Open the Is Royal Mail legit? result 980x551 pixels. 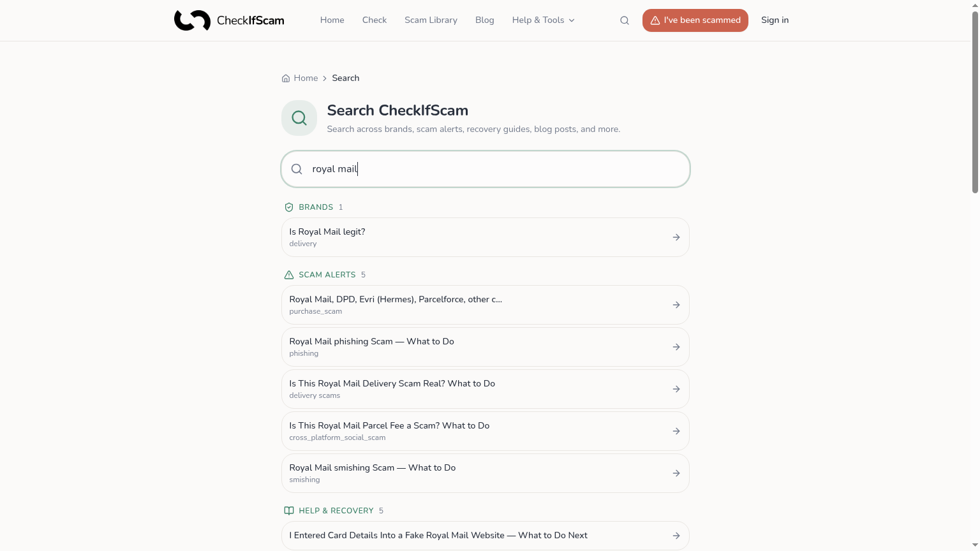point(486,237)
